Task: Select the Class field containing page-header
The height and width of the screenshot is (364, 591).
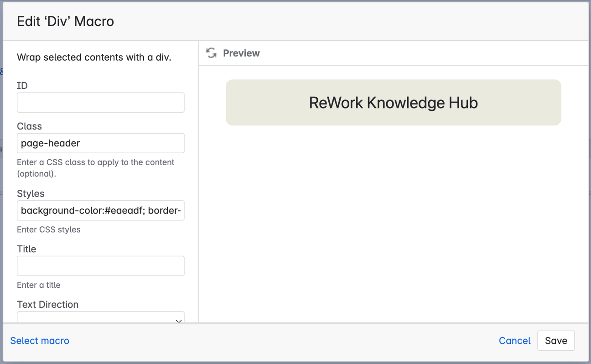Action: pyautogui.click(x=100, y=143)
